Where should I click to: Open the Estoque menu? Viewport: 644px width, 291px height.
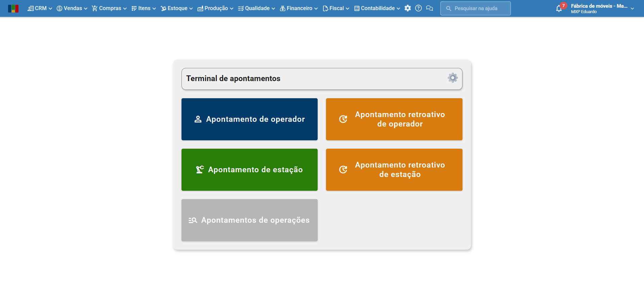click(176, 8)
